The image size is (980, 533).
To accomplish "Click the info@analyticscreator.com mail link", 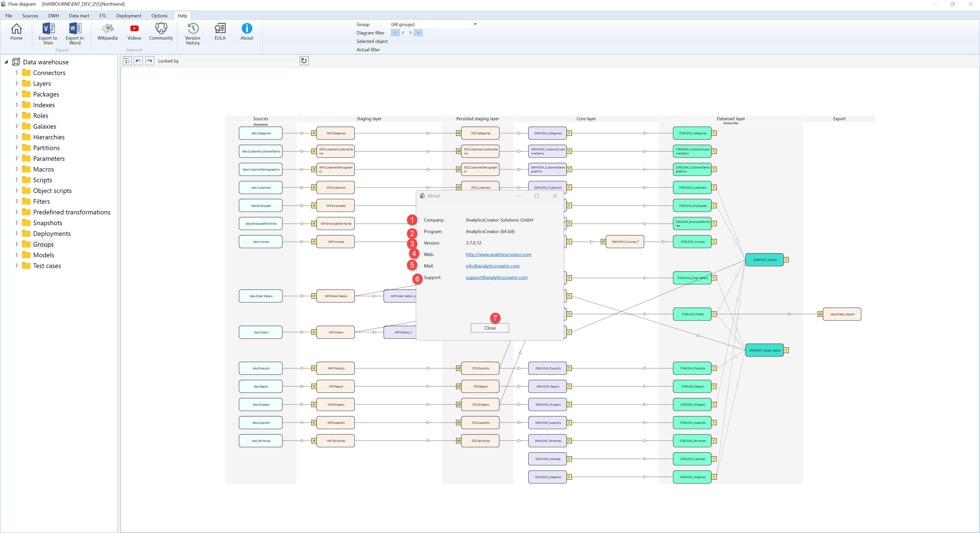I will coord(492,266).
